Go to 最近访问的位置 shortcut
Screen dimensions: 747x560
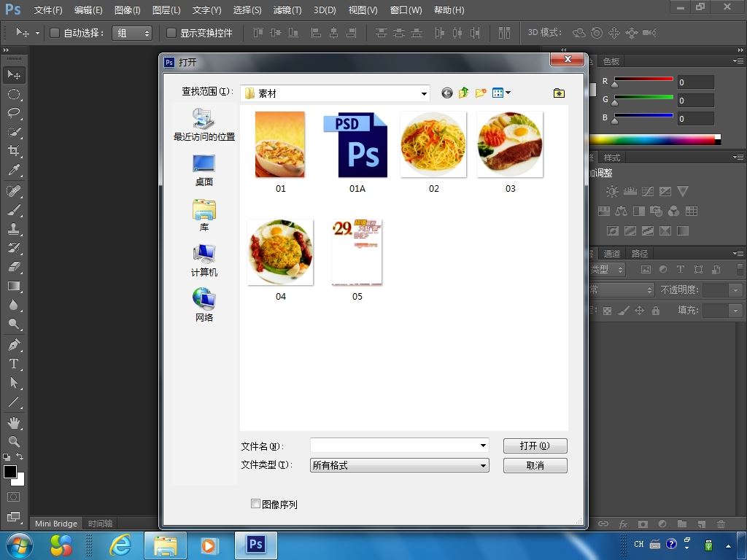click(204, 125)
